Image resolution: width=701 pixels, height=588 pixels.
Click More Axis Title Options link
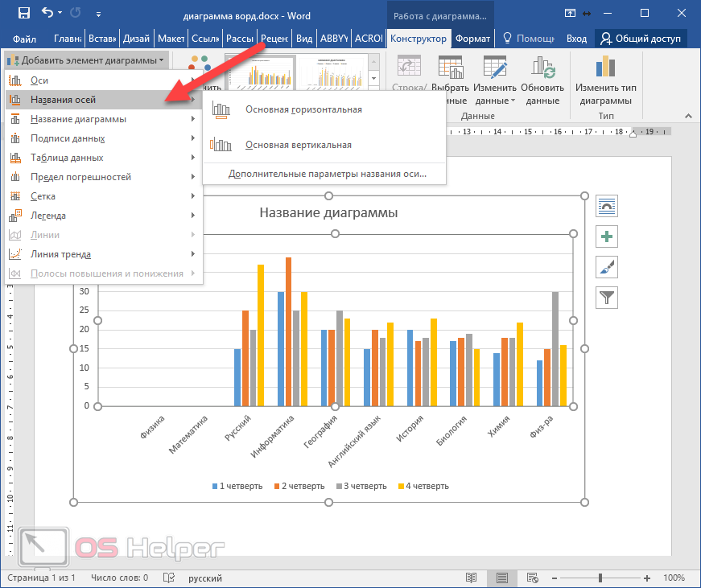[x=327, y=173]
